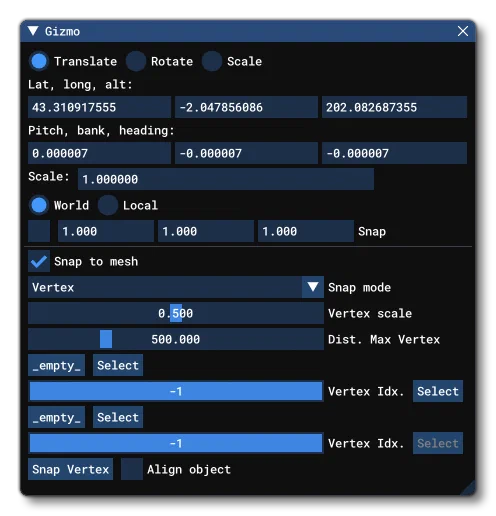Screen dimensions: 496x516
Task: Click the Snap mode dropdown arrow
Action: 313,287
